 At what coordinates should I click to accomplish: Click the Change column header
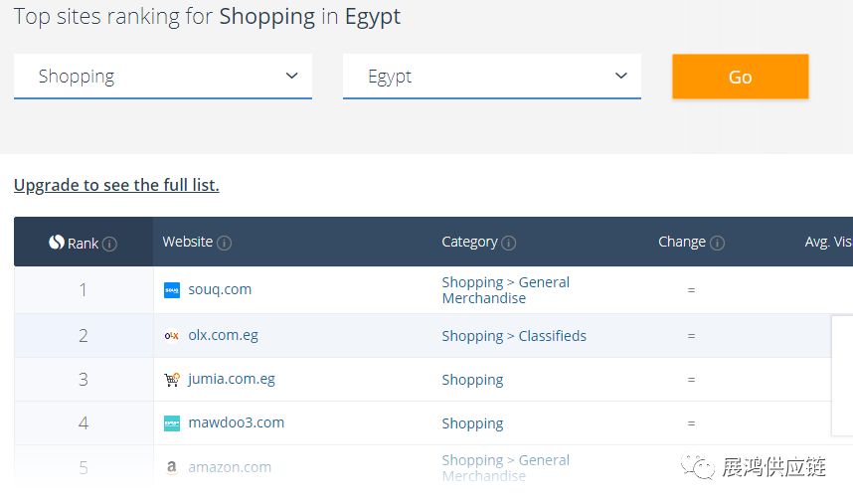click(682, 242)
